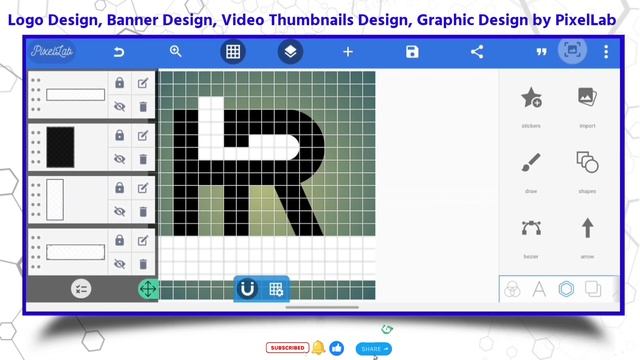
Task: Hide the fourth layer
Action: [119, 264]
